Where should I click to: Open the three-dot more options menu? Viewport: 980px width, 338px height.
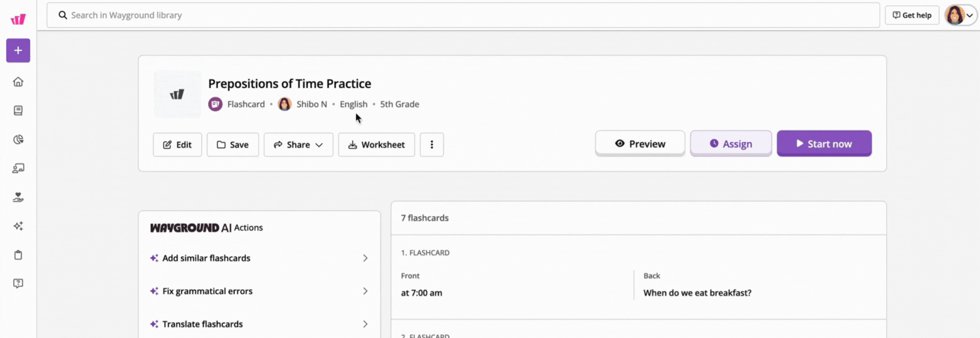pos(432,144)
